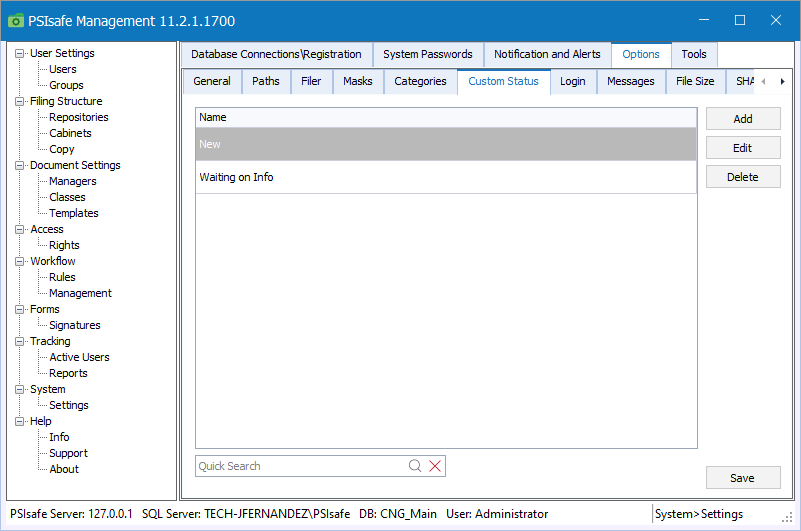
Task: Click the PSIsafe app icon in title bar
Action: [x=16, y=21]
